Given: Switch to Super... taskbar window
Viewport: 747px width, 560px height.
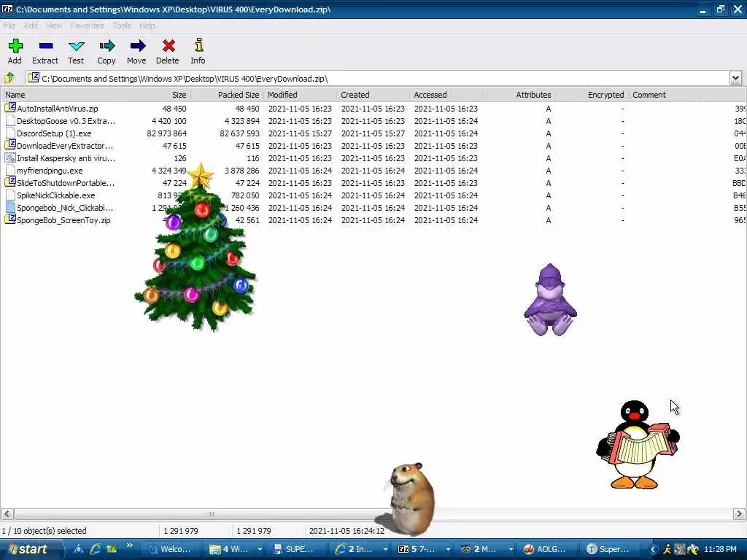Looking at the screenshot, I should pos(608,549).
